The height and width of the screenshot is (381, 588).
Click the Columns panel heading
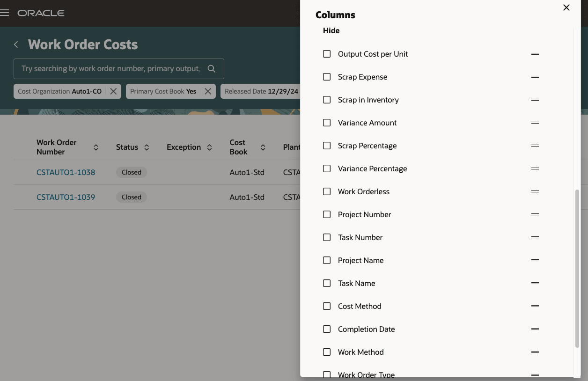[335, 15]
